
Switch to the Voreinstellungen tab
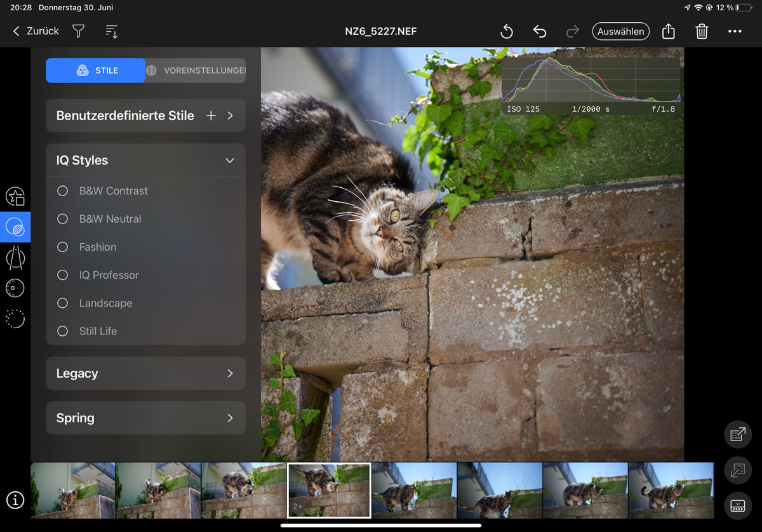point(196,70)
